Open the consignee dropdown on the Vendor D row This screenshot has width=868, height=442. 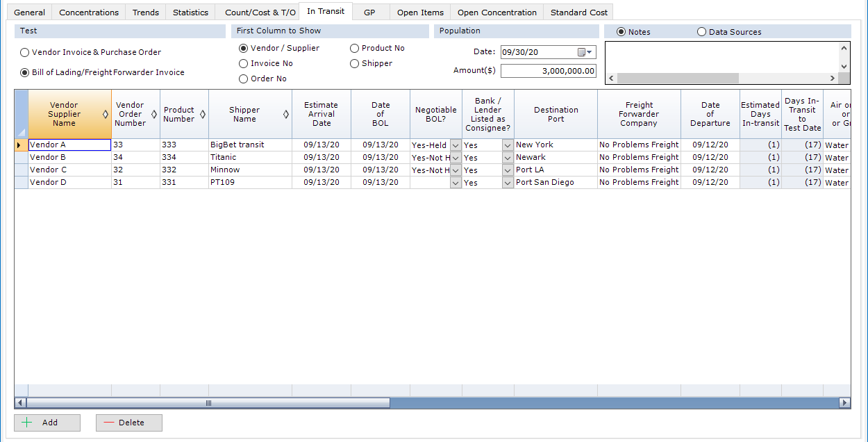tap(507, 182)
